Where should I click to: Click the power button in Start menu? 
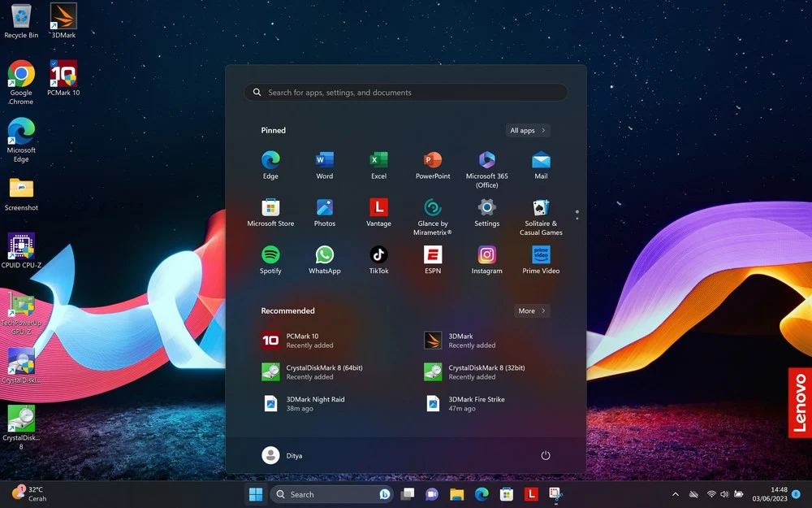546,456
